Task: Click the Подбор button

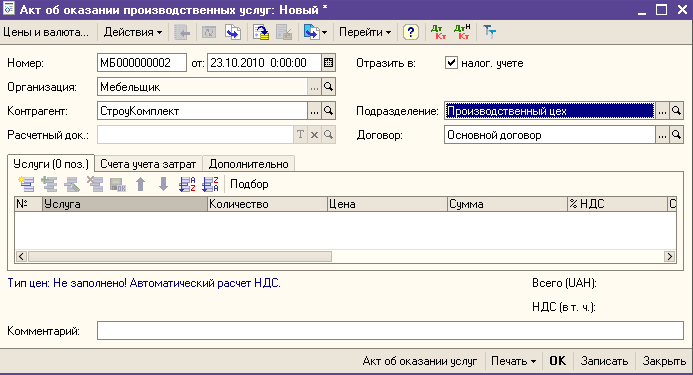Action: click(249, 184)
